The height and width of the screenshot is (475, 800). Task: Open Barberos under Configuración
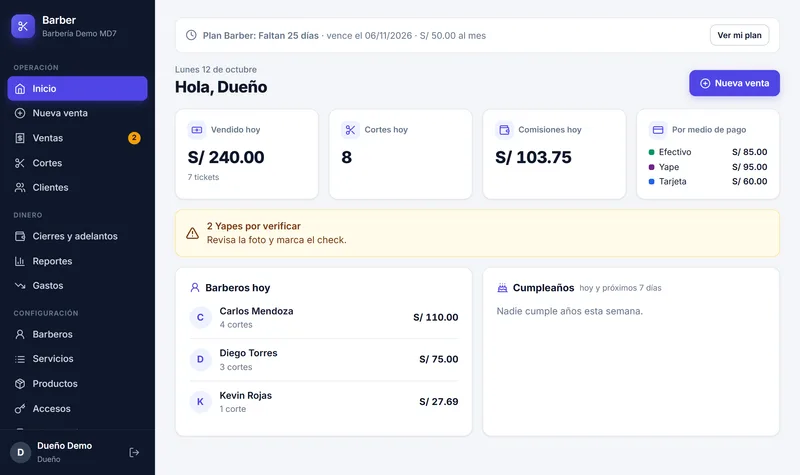78,334
